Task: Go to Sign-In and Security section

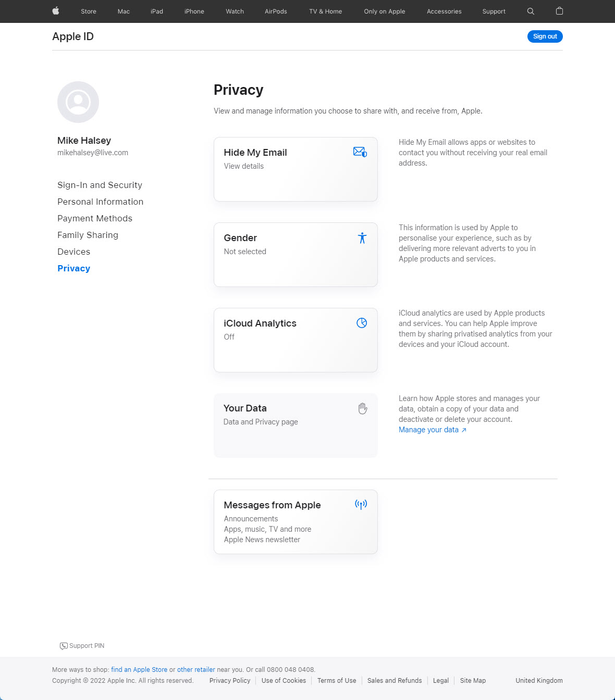Action: tap(100, 185)
